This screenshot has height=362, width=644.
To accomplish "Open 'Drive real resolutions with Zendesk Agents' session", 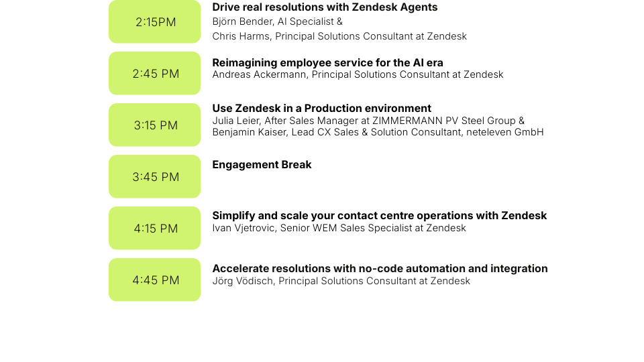I will pyautogui.click(x=325, y=7).
